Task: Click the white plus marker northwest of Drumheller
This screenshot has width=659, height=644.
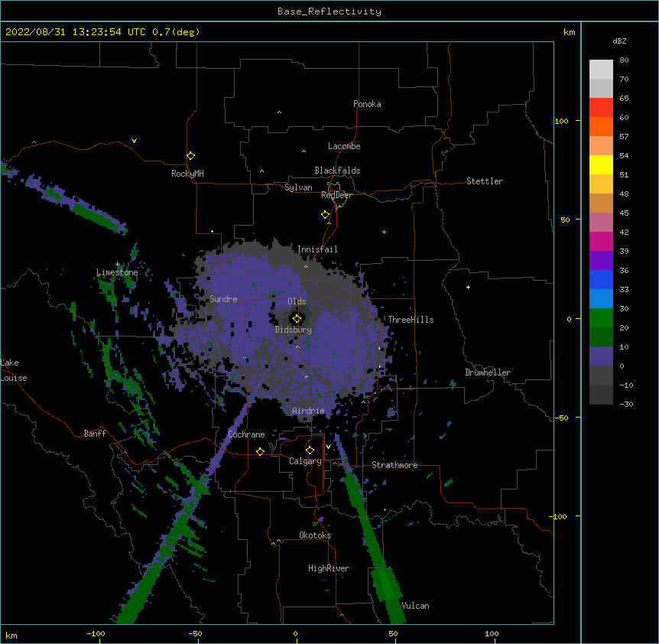Action: 468,287
